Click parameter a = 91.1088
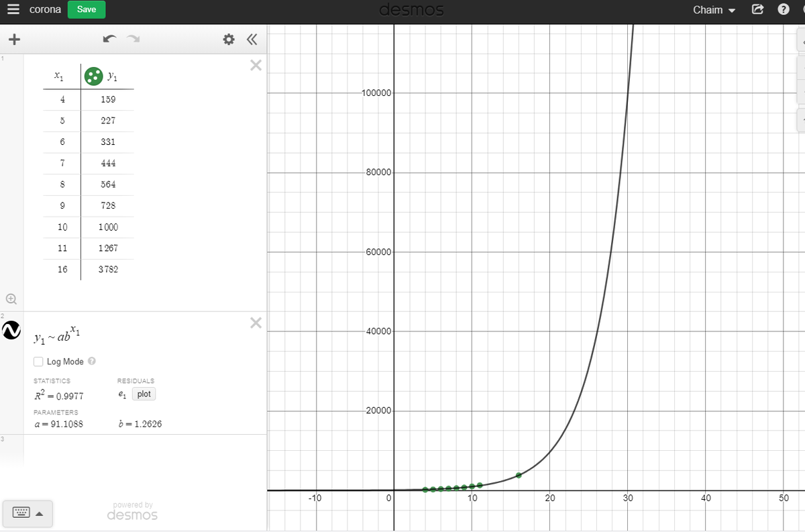This screenshot has width=805, height=532. click(58, 424)
